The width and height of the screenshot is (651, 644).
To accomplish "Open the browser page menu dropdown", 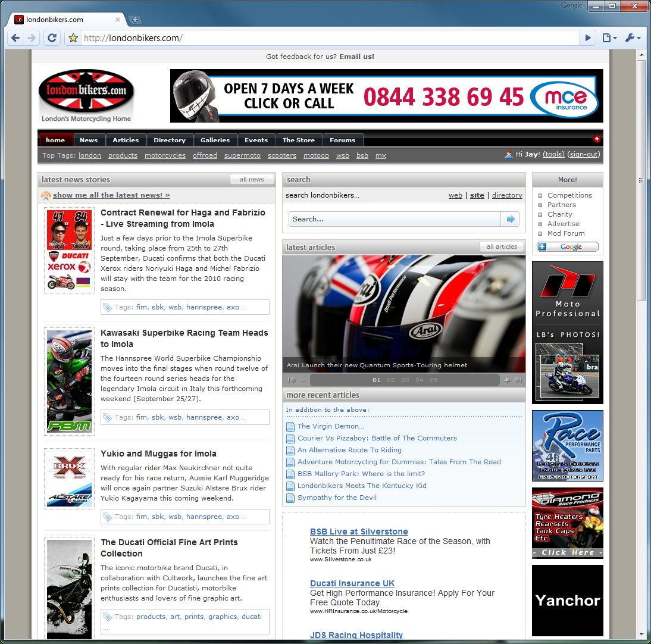I will click(609, 38).
